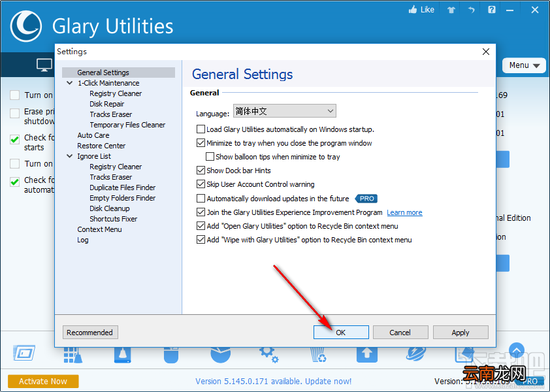Open the disk cleaner dock icon
The image size is (550, 392).
[122, 355]
